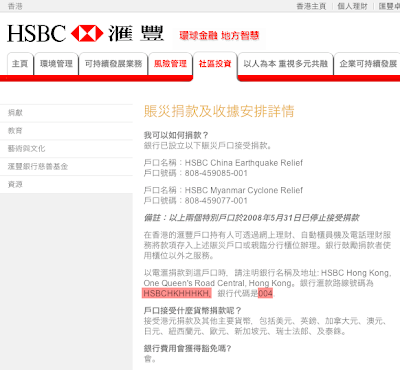Select the 風險管理 tab
The image size is (400, 370).
tap(170, 64)
